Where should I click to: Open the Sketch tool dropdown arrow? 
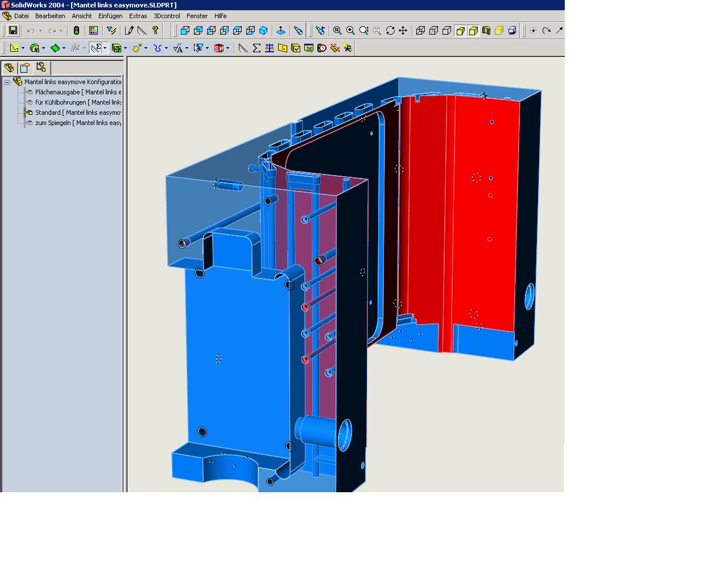tap(23, 48)
